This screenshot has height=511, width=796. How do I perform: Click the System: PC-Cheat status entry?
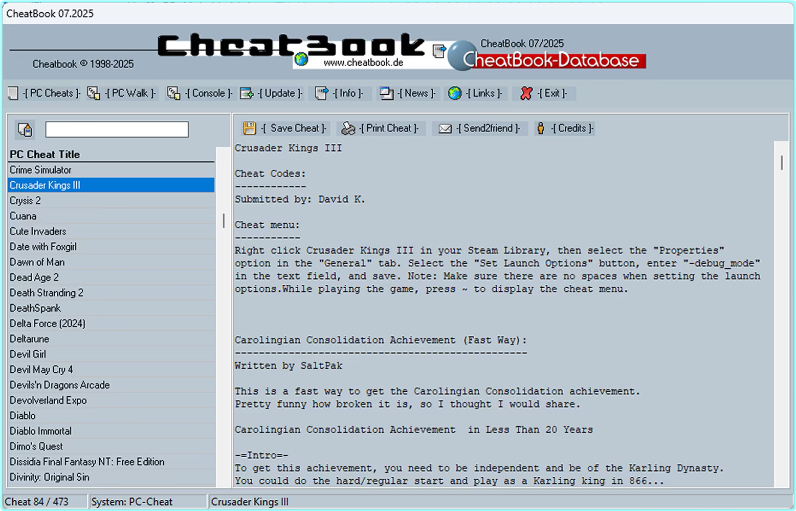[x=148, y=502]
